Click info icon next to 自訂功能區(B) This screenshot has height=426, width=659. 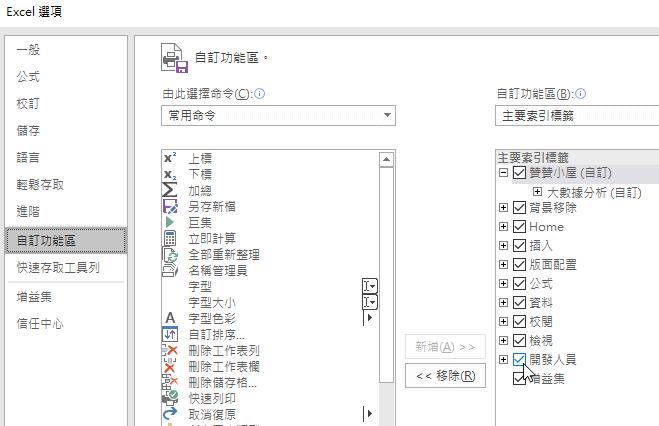580,93
